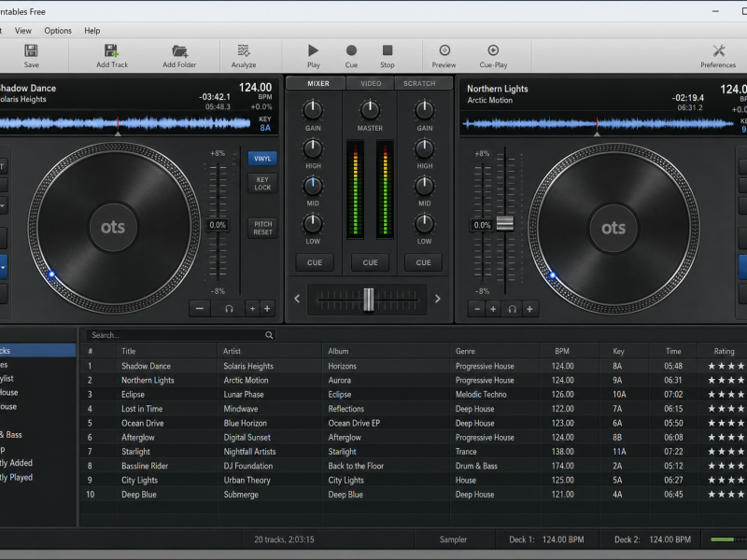Click the MASTER volume knob
Screen dimensions: 747x560
point(370,110)
